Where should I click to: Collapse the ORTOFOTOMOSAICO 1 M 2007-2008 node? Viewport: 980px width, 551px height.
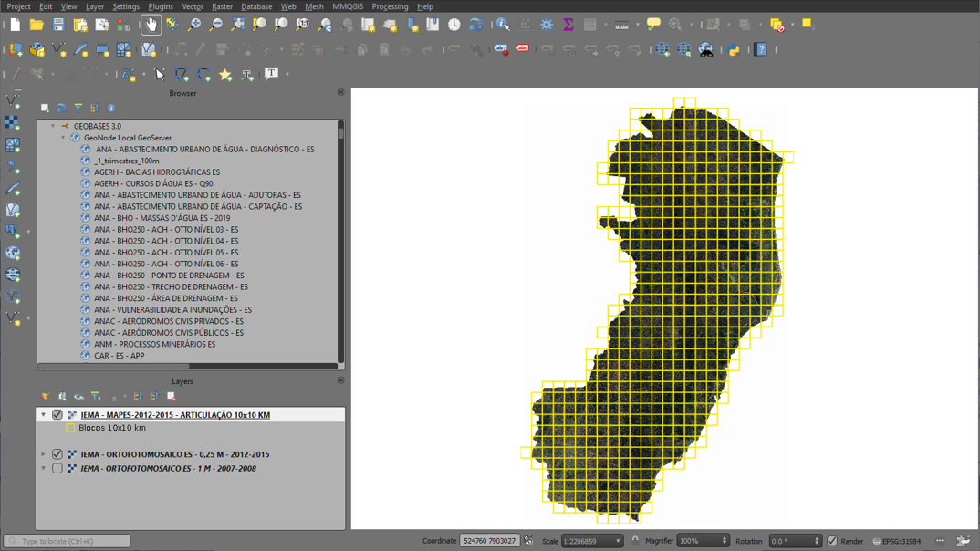tap(44, 469)
